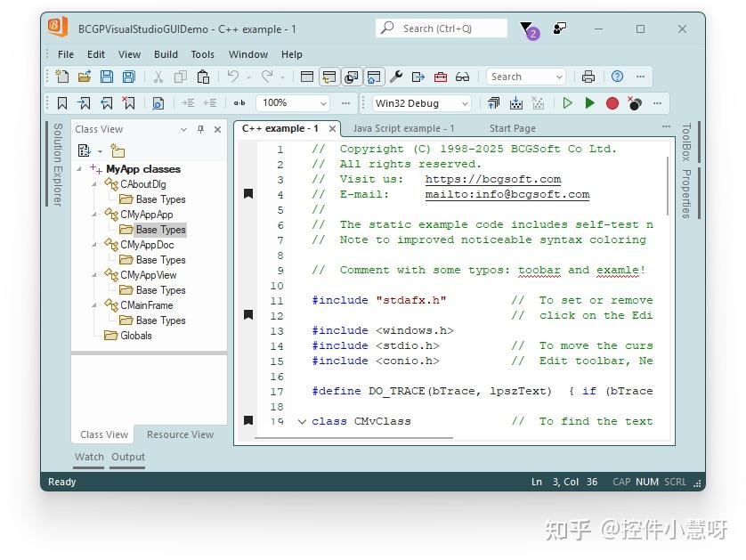Show more options on the standard toolbar
746x560 pixels.
(x=640, y=77)
